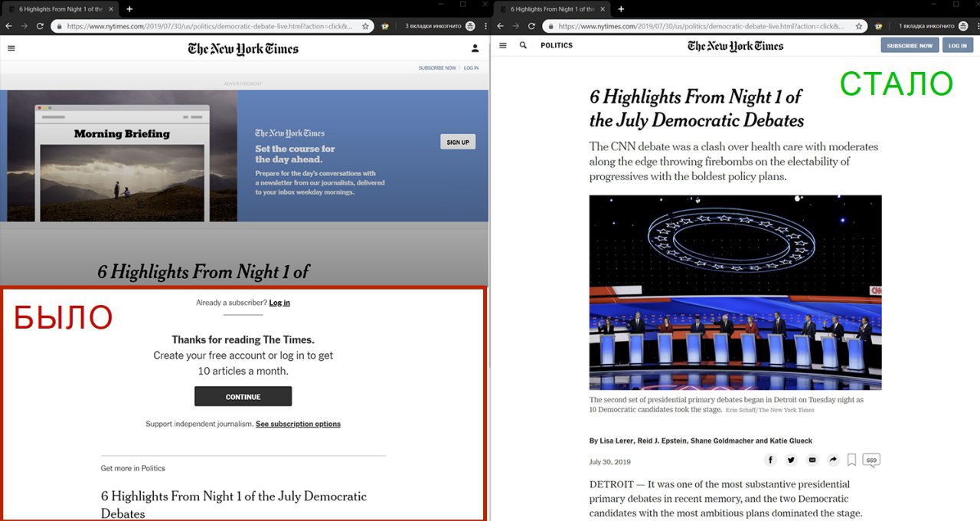Maximize the right browser window
The height and width of the screenshot is (521, 980).
click(955, 4)
